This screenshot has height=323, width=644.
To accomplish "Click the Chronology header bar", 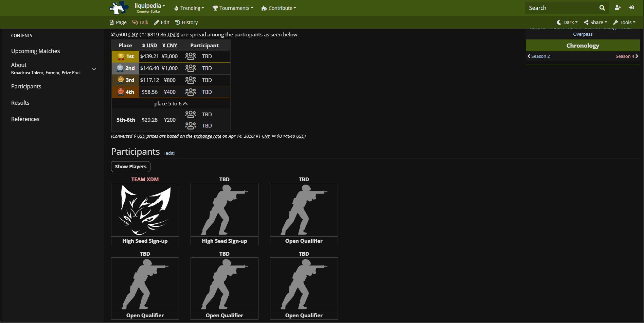I will (583, 46).
